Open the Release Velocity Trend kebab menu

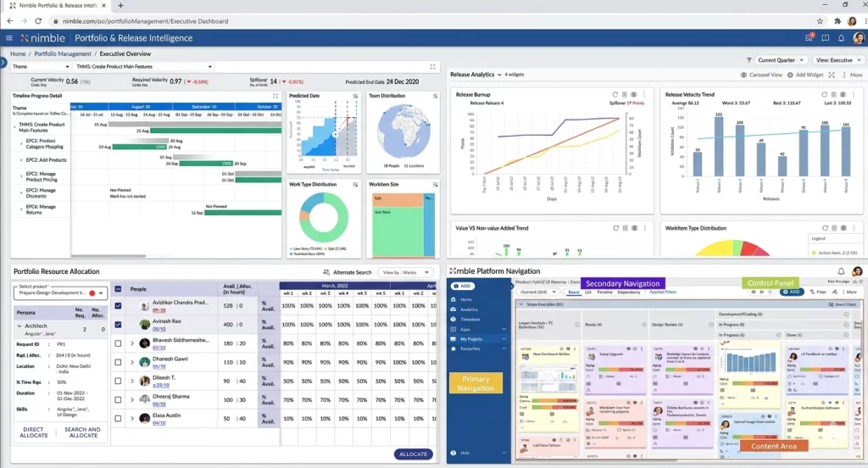point(853,95)
